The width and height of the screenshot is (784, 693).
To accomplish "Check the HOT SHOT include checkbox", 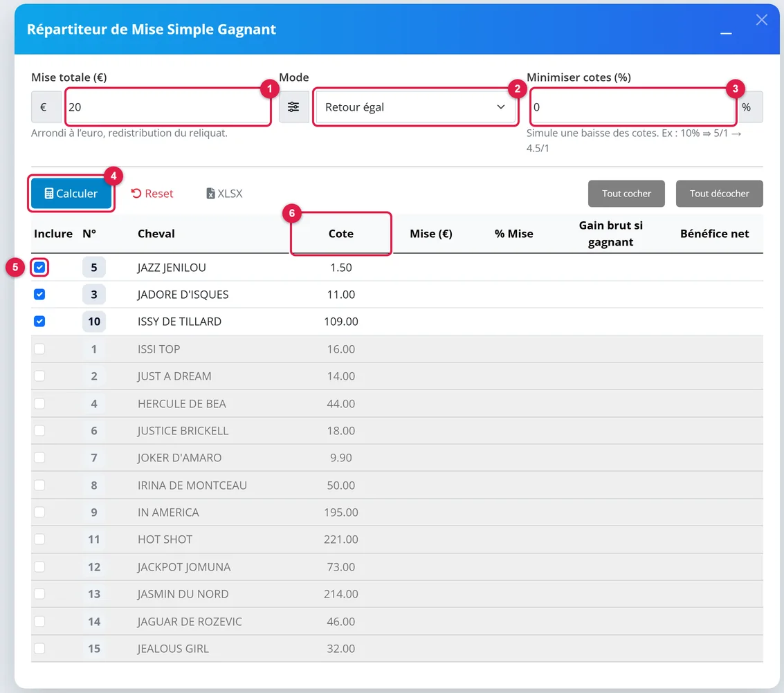I will click(x=39, y=539).
